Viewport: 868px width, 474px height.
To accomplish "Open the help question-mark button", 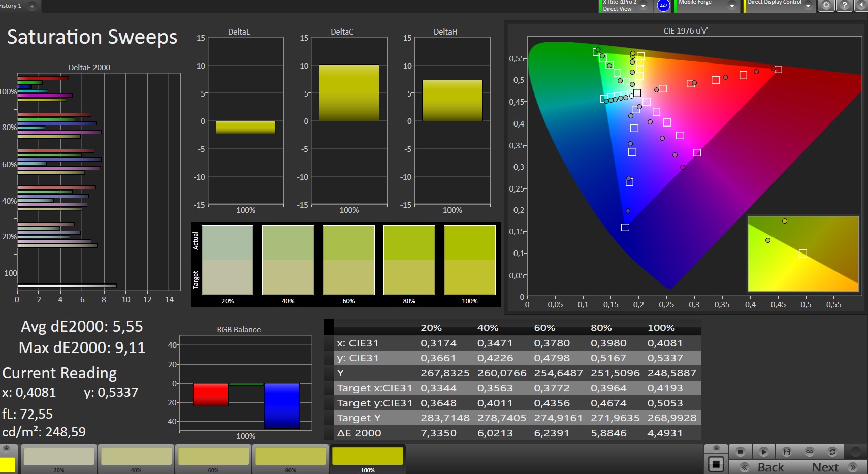I will (844, 6).
